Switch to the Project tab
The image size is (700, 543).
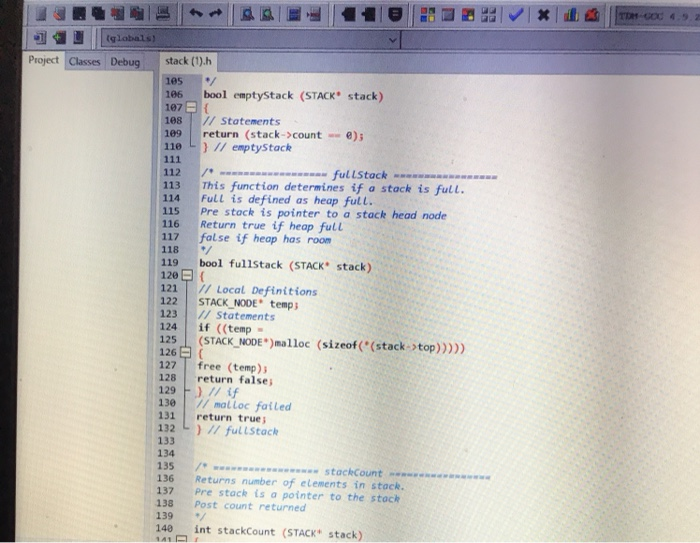point(43,60)
